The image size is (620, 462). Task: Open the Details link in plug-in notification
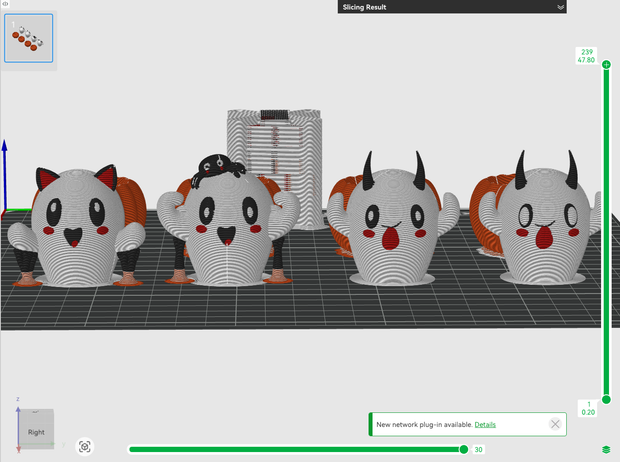coord(485,424)
